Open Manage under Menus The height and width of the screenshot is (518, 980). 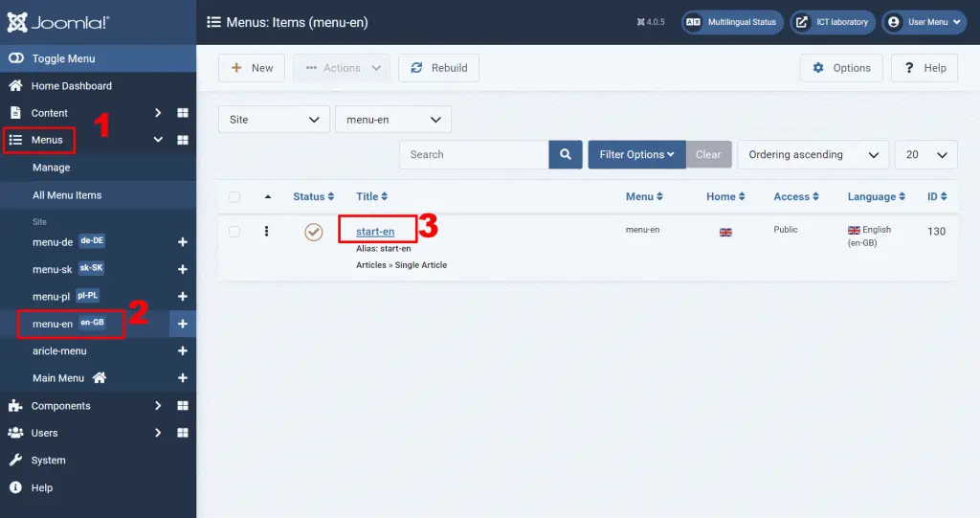[x=52, y=168]
